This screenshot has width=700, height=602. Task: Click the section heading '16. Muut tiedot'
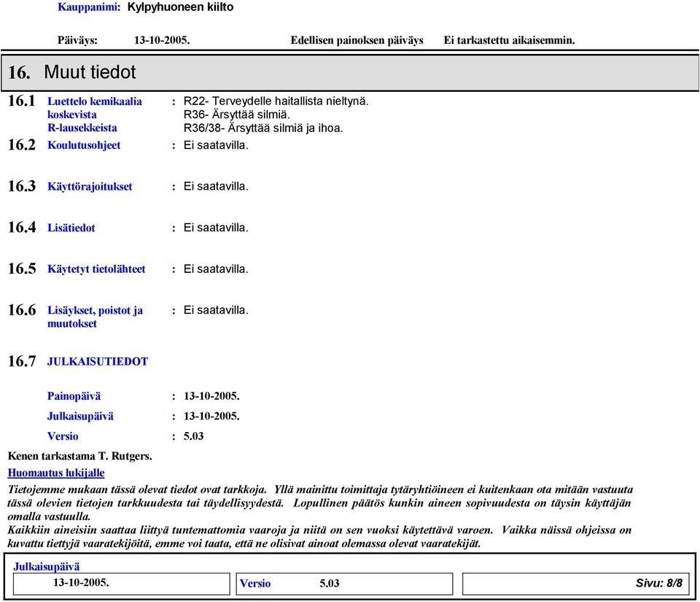tap(72, 72)
